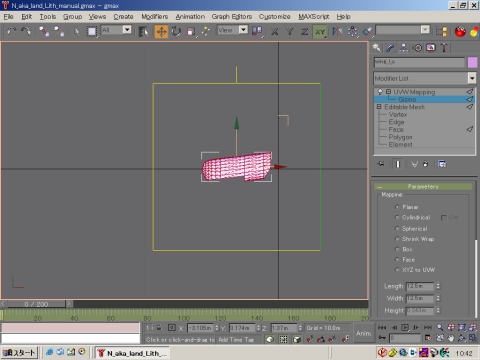
Task: Activate the Select and Move tool
Action: click(x=161, y=32)
